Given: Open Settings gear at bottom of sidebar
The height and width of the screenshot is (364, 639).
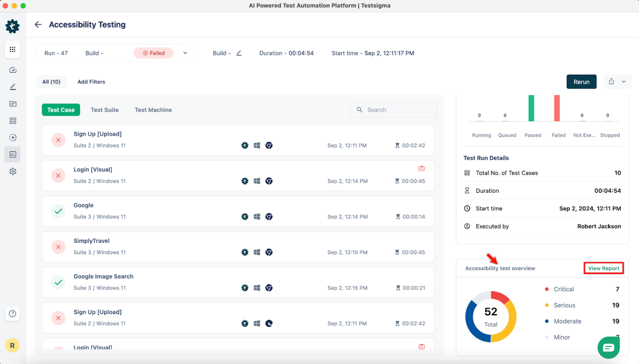Looking at the screenshot, I should click(x=12, y=171).
